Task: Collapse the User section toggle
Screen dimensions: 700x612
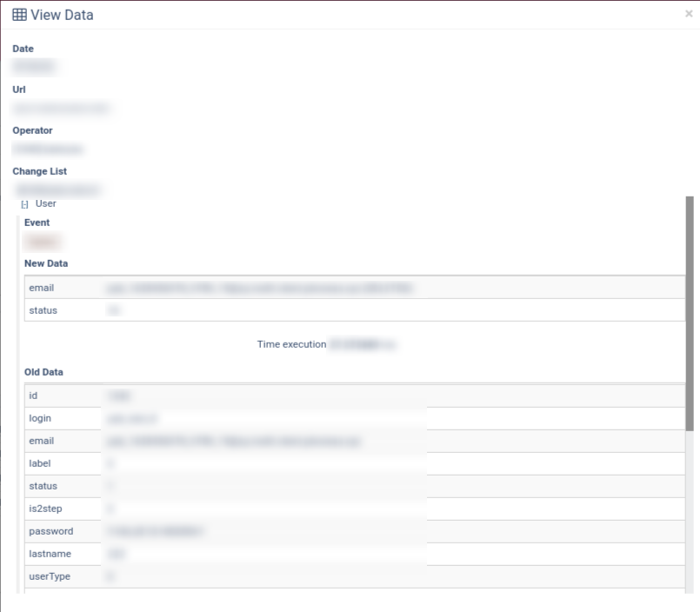Action: point(24,204)
